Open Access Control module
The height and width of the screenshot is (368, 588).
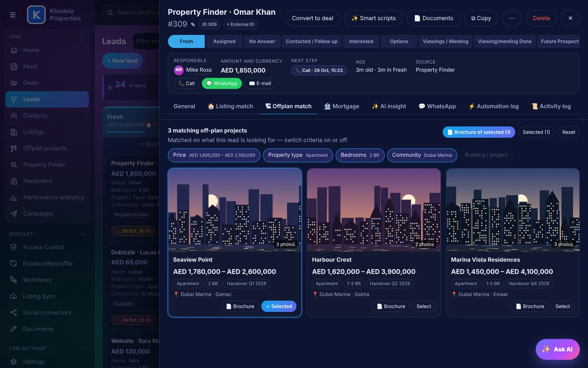tap(47, 247)
